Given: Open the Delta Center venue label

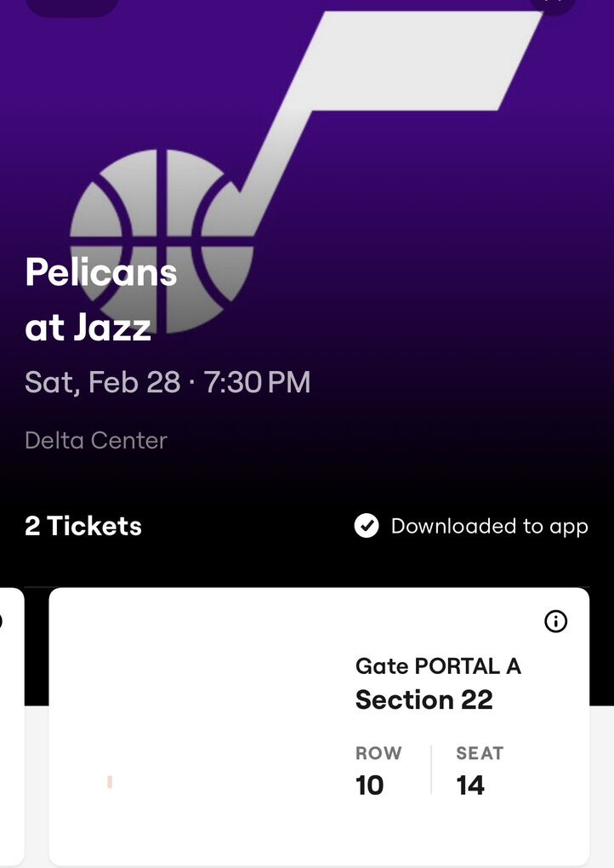Looking at the screenshot, I should click(96, 441).
